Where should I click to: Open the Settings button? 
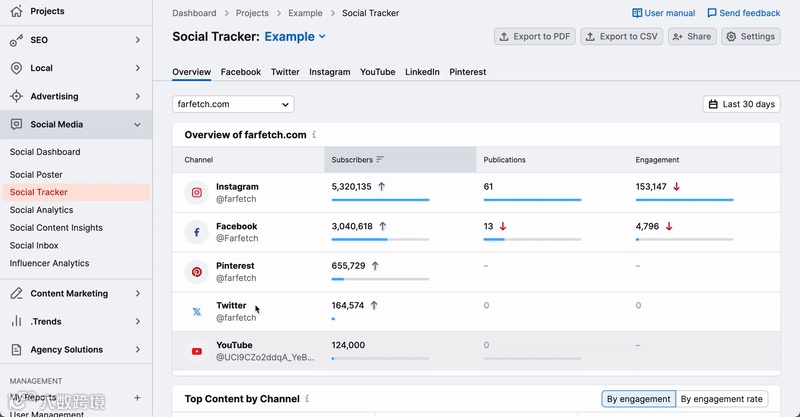point(750,37)
